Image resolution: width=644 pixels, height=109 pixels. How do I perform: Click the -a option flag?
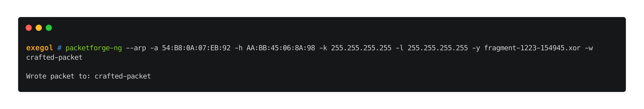click(x=154, y=48)
